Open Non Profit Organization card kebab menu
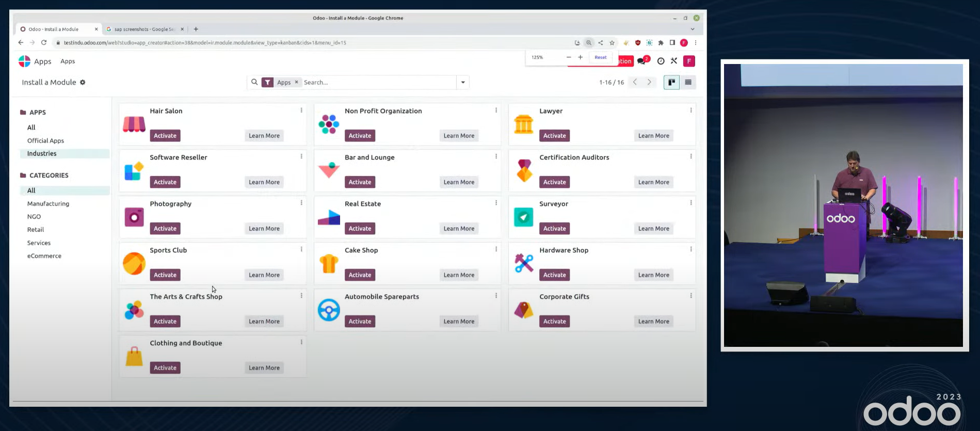 496,110
